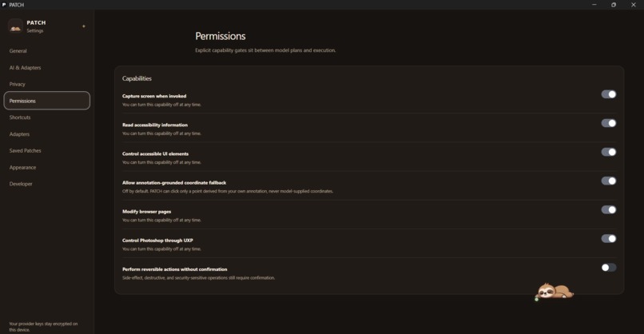Image resolution: width=644 pixels, height=334 pixels.
Task: Restore down the PATCH window
Action: (x=614, y=5)
